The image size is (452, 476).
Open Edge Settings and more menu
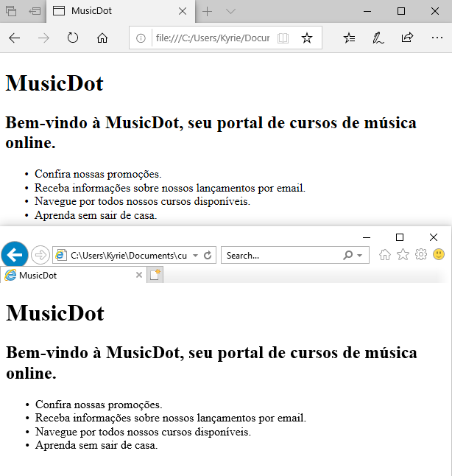click(x=437, y=38)
